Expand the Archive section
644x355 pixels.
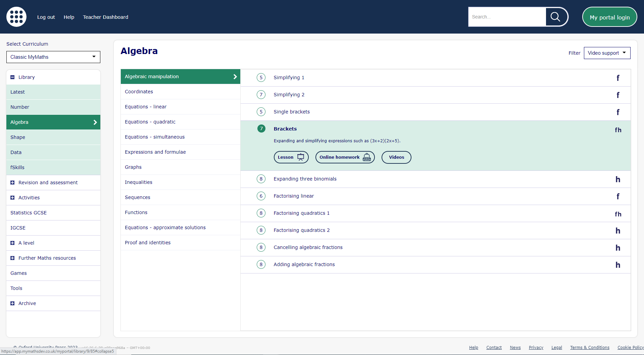[12, 303]
